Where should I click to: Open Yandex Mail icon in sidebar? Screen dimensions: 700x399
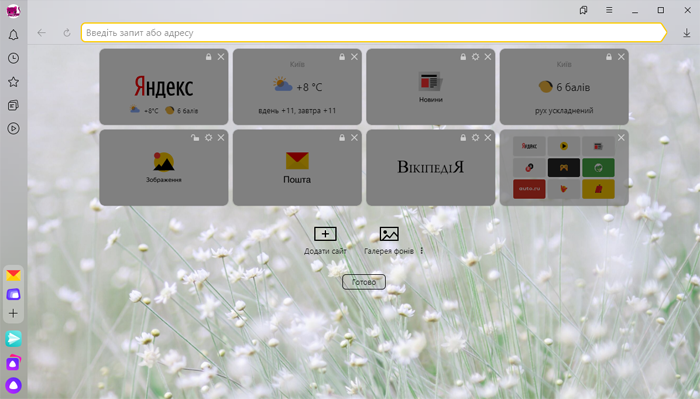pyautogui.click(x=13, y=275)
